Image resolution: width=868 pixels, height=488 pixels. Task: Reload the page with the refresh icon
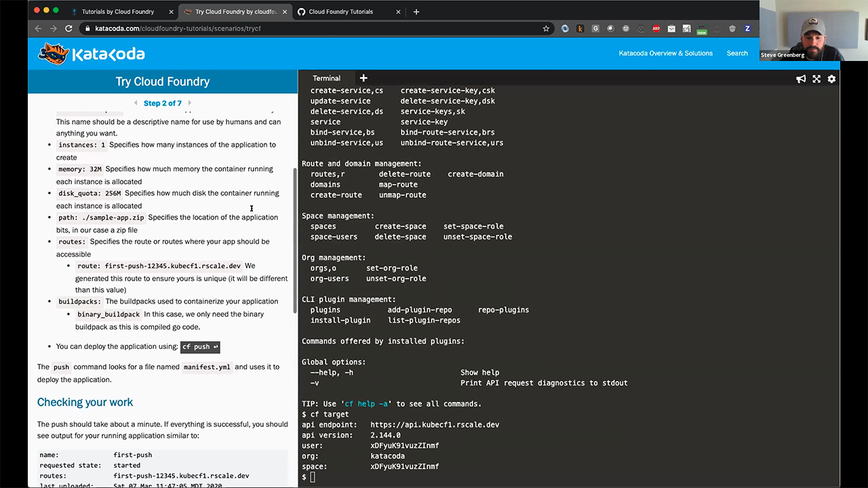coord(68,28)
